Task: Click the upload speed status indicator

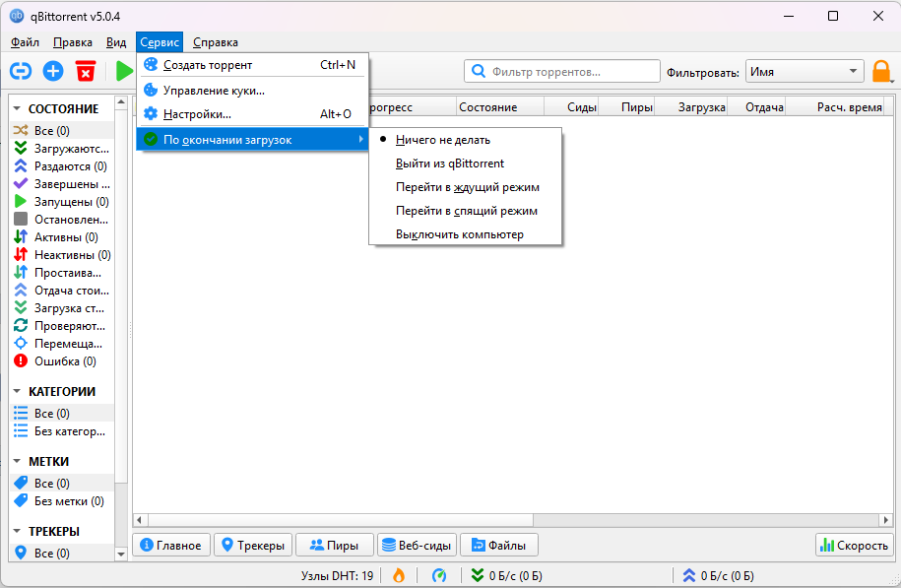Action: click(718, 575)
